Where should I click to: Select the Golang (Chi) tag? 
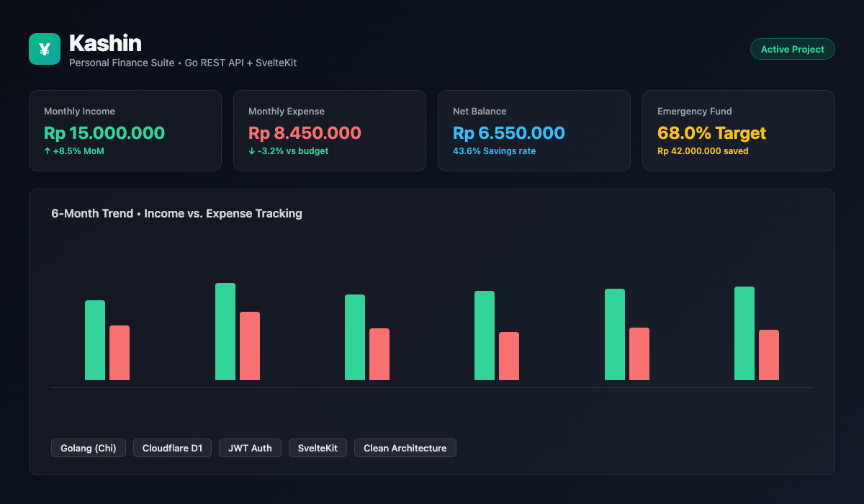coord(89,448)
